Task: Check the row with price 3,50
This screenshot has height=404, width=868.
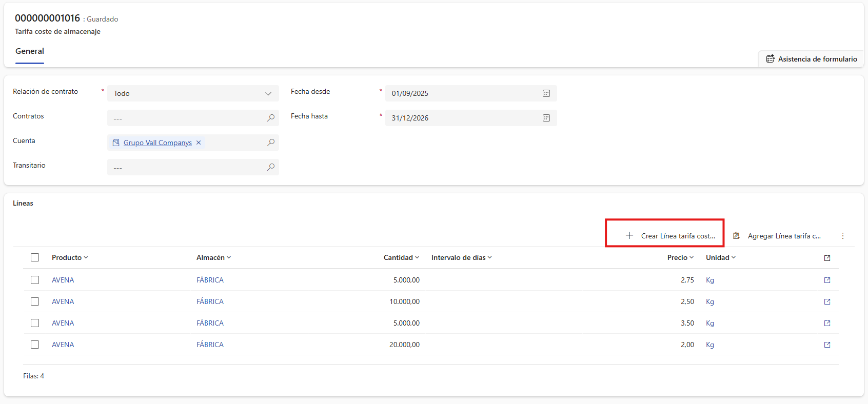Action: [35, 323]
